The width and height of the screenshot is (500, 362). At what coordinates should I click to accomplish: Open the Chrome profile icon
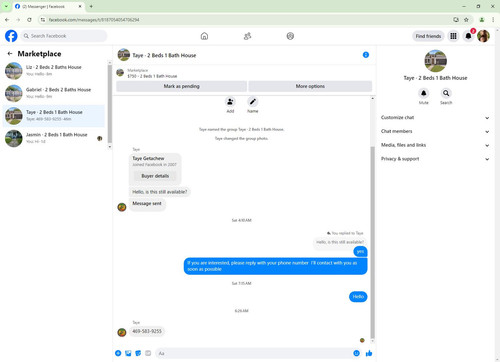482,20
